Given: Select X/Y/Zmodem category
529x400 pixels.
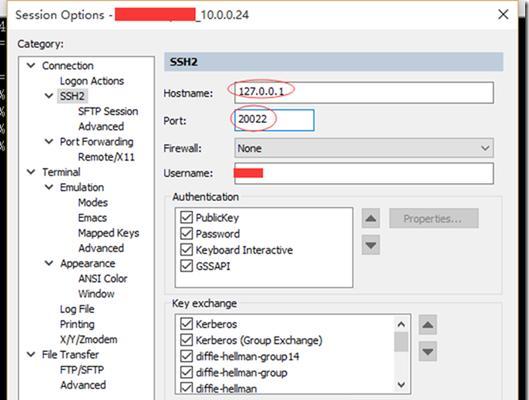Looking at the screenshot, I should [88, 339].
